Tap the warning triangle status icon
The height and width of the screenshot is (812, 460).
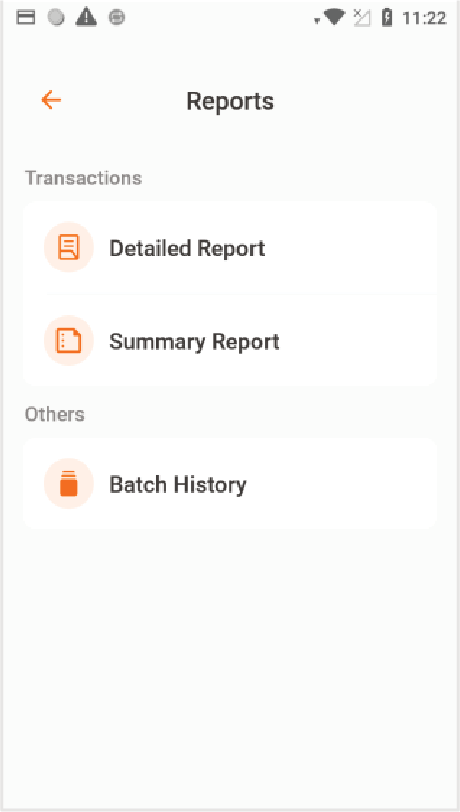[x=86, y=18]
